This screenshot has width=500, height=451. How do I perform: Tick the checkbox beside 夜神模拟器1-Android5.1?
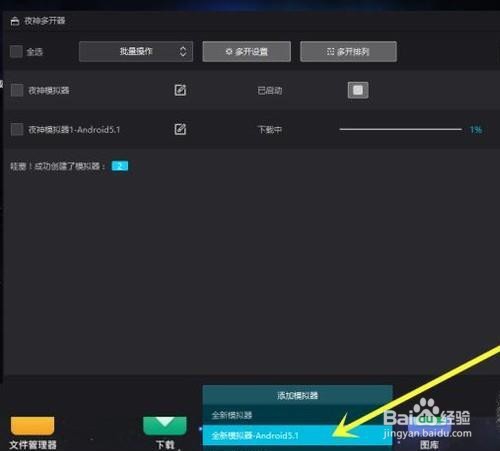point(17,129)
